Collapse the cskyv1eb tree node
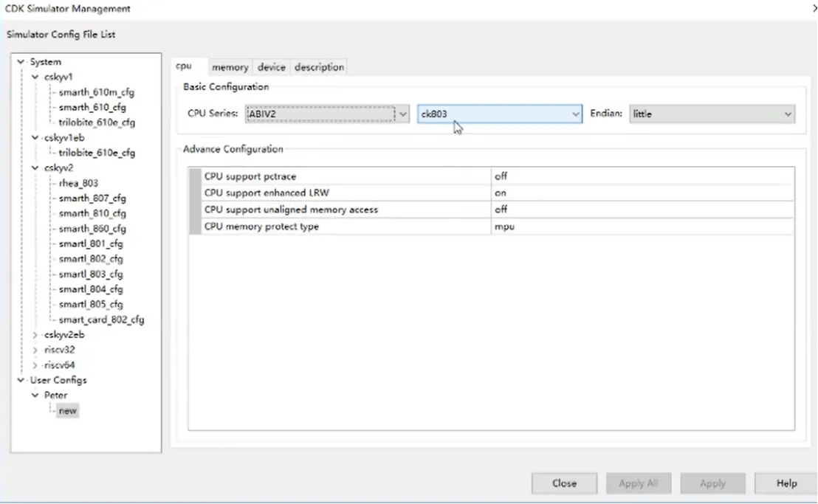This screenshot has height=504, width=818. tap(35, 138)
